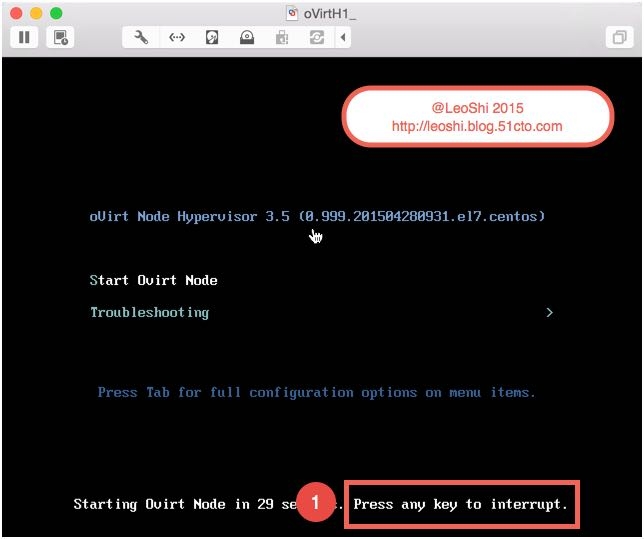Viewport: 644px width, 539px height.
Task: Pause the virtual machine
Action: coord(24,37)
